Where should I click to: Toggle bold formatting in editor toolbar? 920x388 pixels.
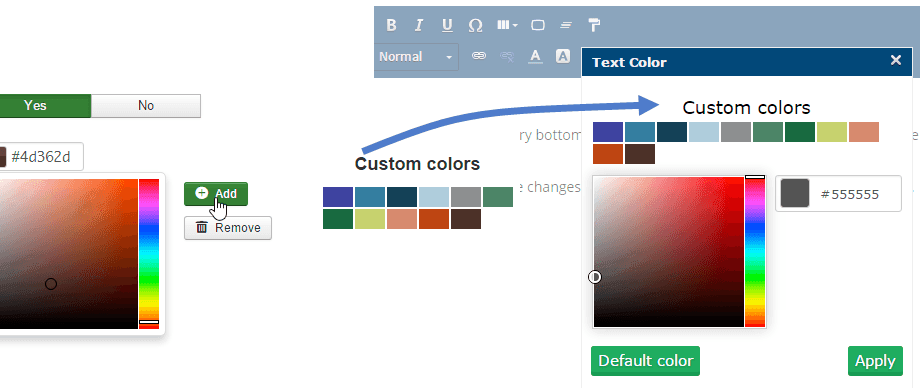coord(391,25)
